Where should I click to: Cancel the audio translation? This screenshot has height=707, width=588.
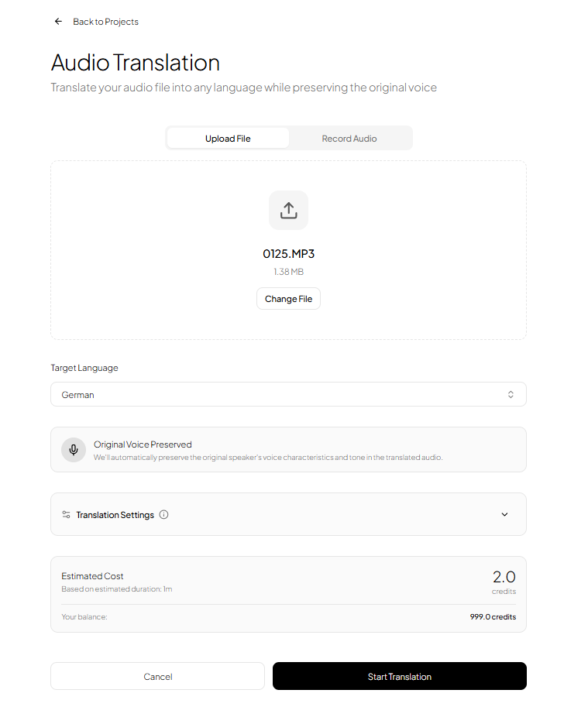click(x=157, y=676)
